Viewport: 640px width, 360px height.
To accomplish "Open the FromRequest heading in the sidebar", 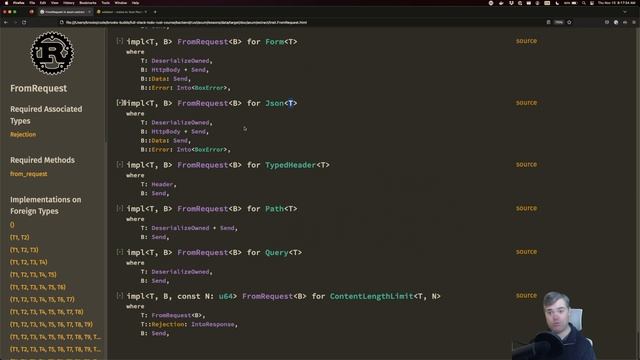I will point(38,88).
